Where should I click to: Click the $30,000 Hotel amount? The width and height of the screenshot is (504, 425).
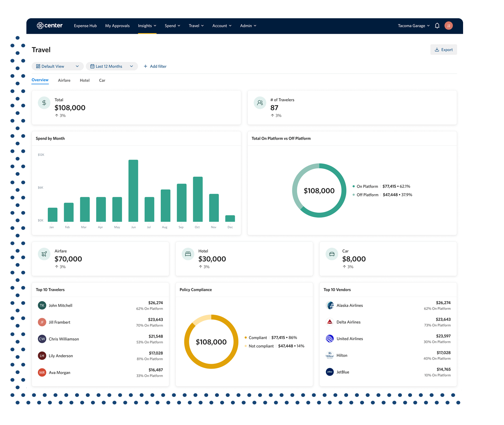click(212, 259)
